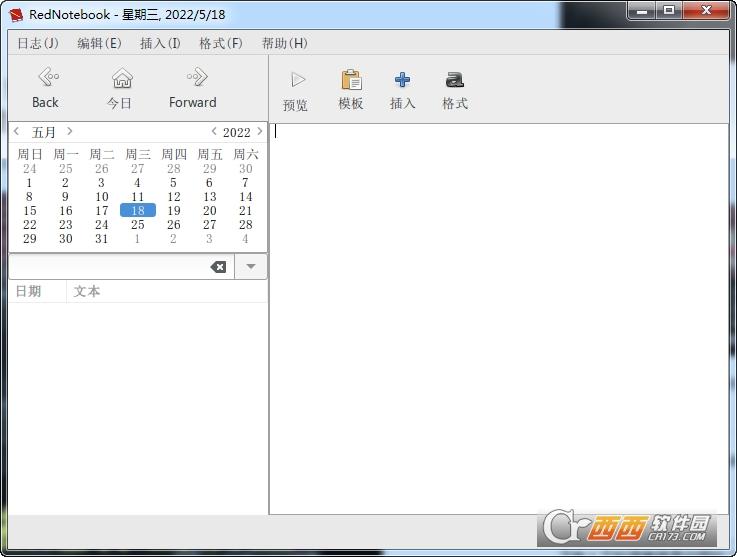Open the 格式(F) menu
Viewport: 737px width, 557px height.
click(221, 43)
